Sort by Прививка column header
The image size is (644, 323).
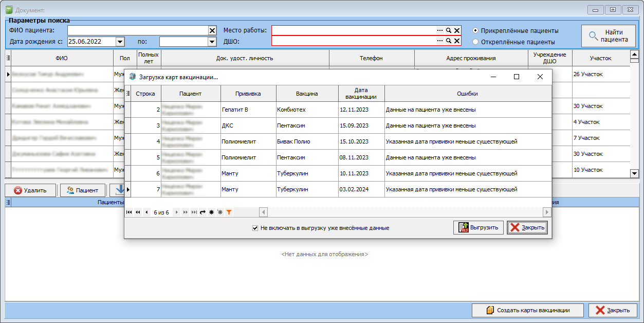click(248, 94)
